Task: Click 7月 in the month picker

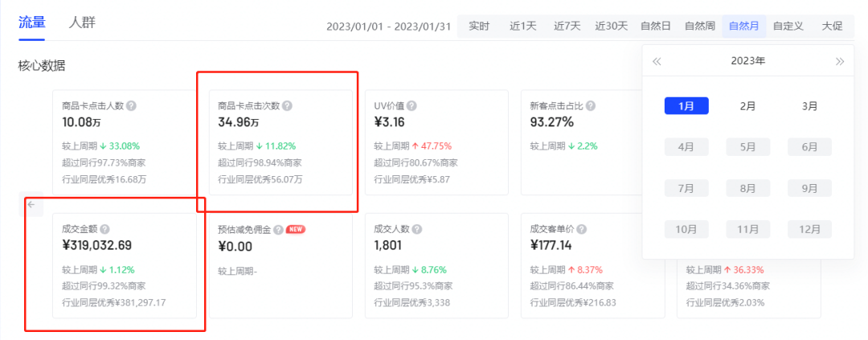Action: point(686,188)
